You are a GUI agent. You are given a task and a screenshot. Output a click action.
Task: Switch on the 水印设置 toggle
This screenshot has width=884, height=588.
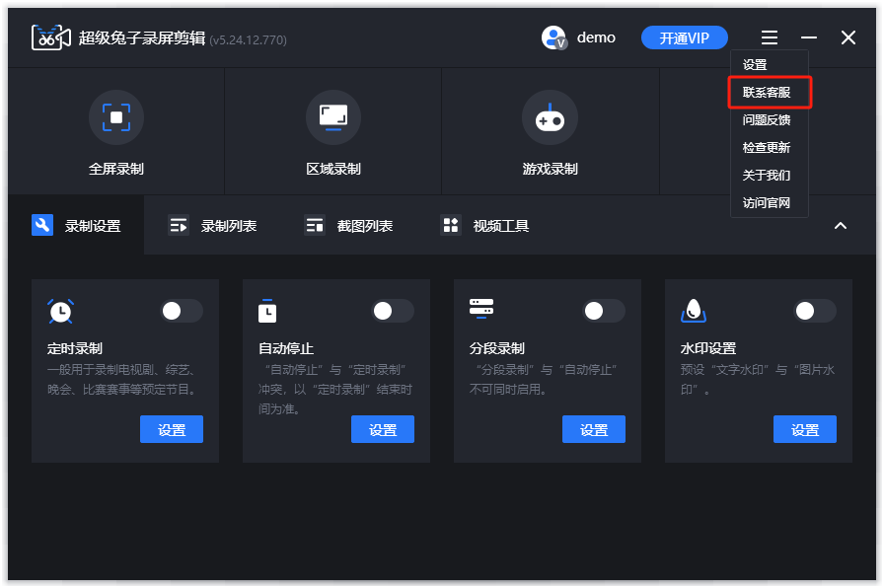815,311
